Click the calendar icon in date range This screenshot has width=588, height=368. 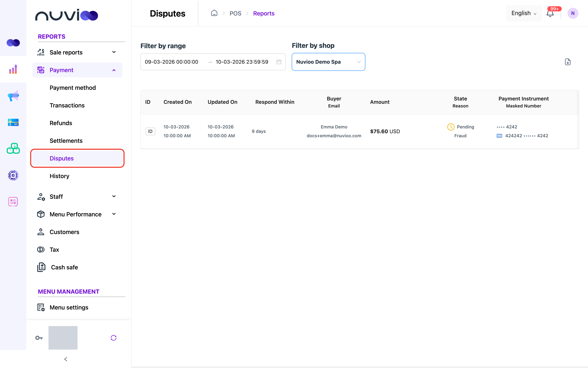279,62
